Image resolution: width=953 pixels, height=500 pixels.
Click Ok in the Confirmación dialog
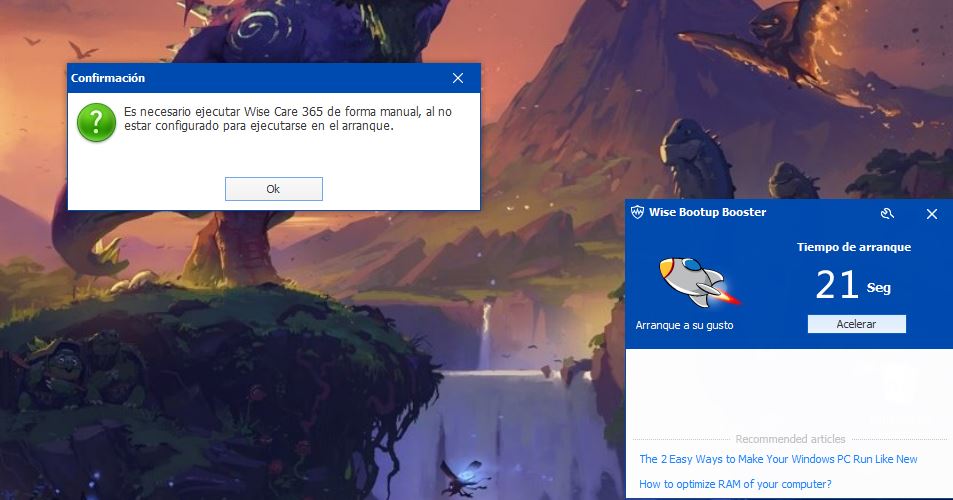click(x=274, y=189)
